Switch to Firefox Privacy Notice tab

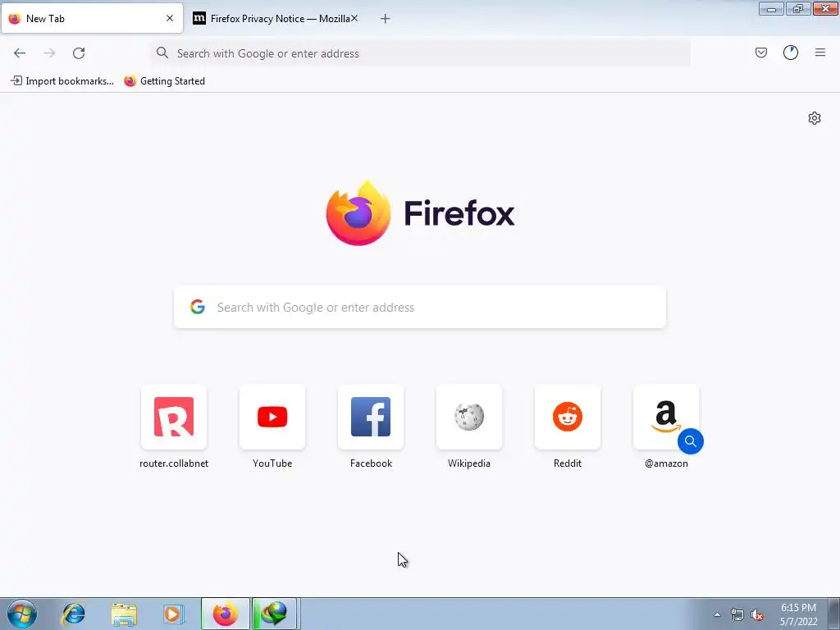coord(276,18)
